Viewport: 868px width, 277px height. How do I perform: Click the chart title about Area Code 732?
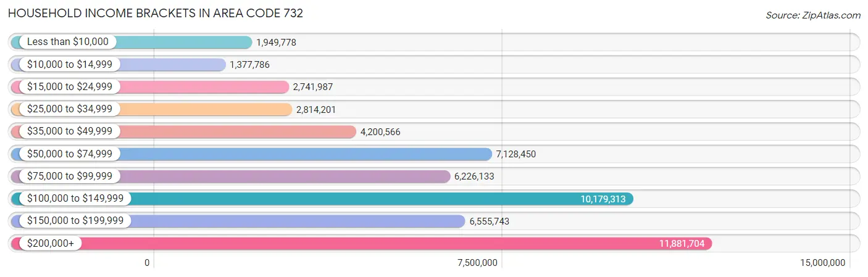[x=156, y=13]
